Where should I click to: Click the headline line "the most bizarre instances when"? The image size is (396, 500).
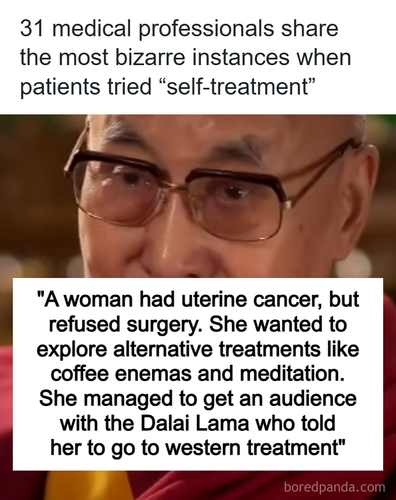[185, 57]
